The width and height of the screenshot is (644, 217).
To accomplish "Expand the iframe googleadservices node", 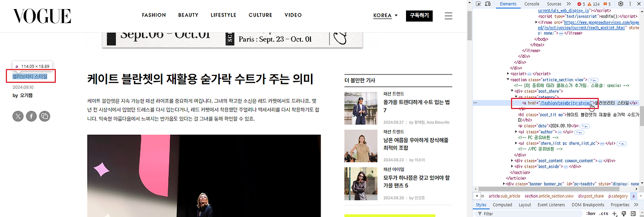I will point(535,22).
